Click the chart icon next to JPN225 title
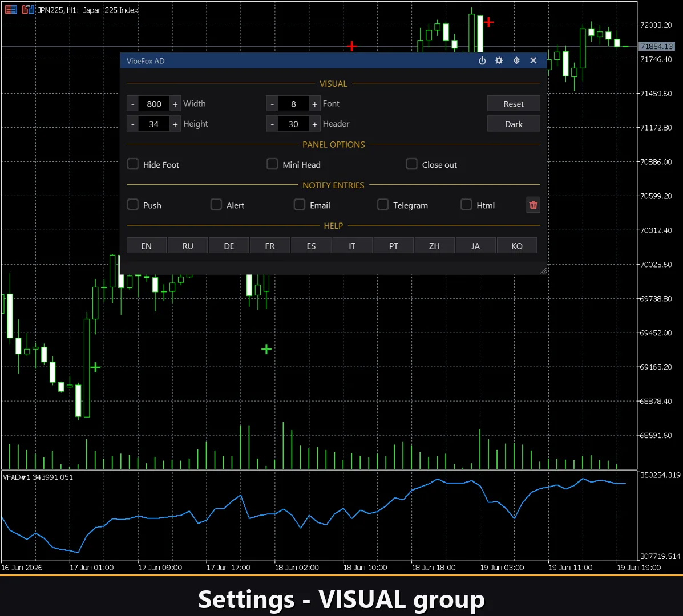Image resolution: width=683 pixels, height=616 pixels. 28,10
